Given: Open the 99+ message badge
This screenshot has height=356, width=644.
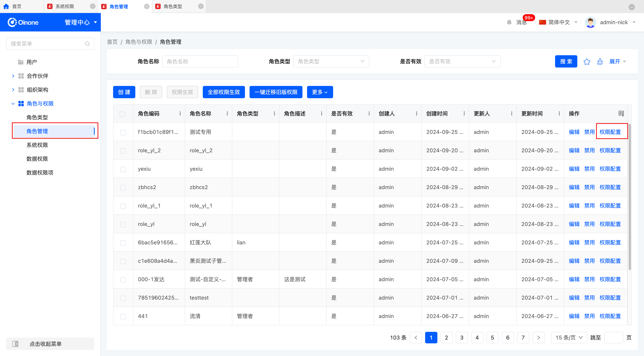Looking at the screenshot, I should point(529,18).
